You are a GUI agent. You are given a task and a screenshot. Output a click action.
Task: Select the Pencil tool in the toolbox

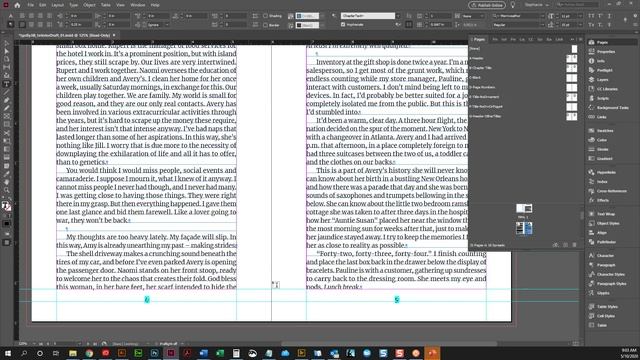[x=7, y=108]
